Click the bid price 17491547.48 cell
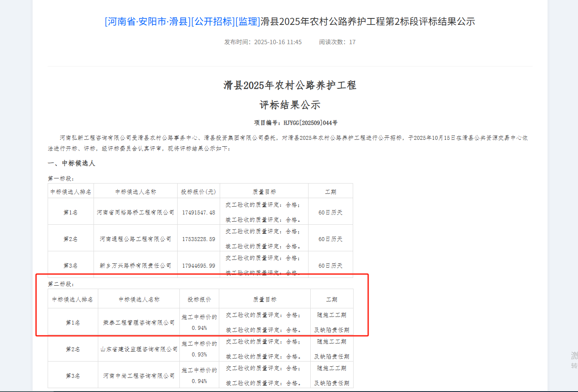Viewport: 578px width, 392px height. click(x=198, y=212)
